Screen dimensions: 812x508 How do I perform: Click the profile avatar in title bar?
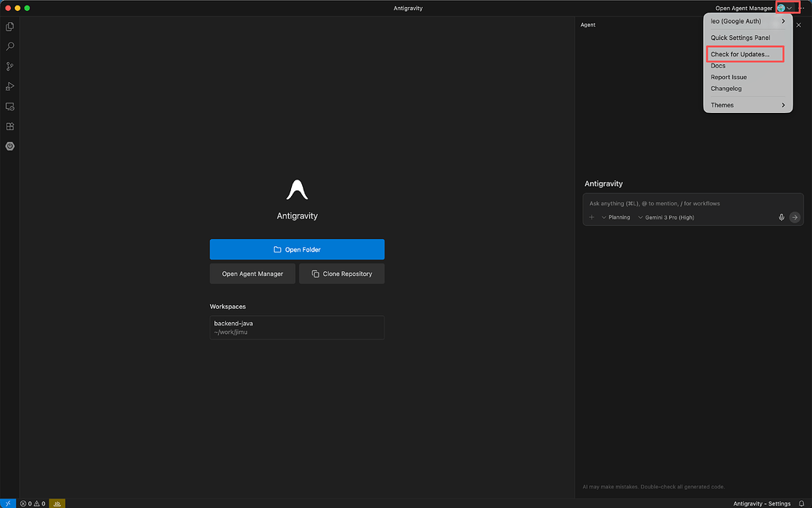point(781,8)
